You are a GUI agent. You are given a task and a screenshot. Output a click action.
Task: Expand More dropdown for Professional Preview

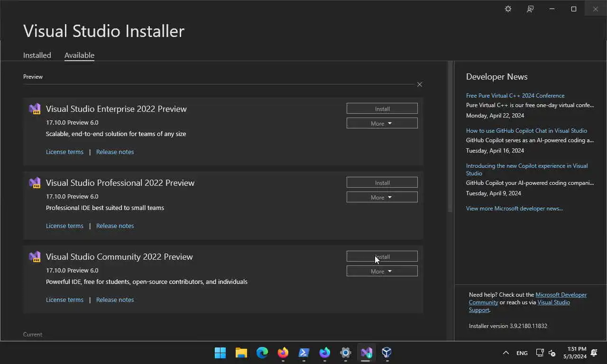tap(382, 197)
